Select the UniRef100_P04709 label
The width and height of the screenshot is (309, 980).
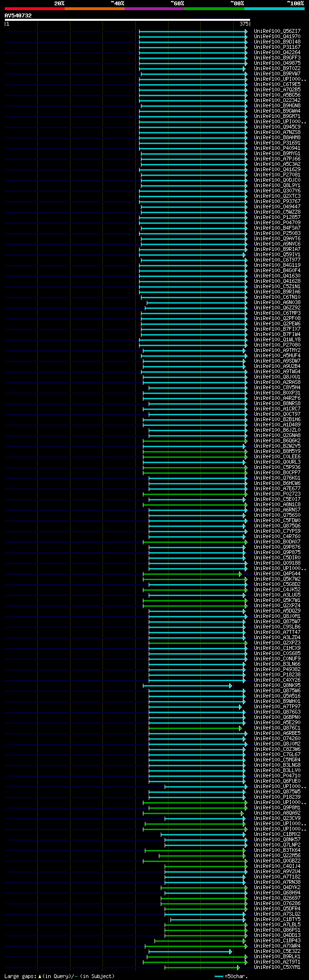277,222
